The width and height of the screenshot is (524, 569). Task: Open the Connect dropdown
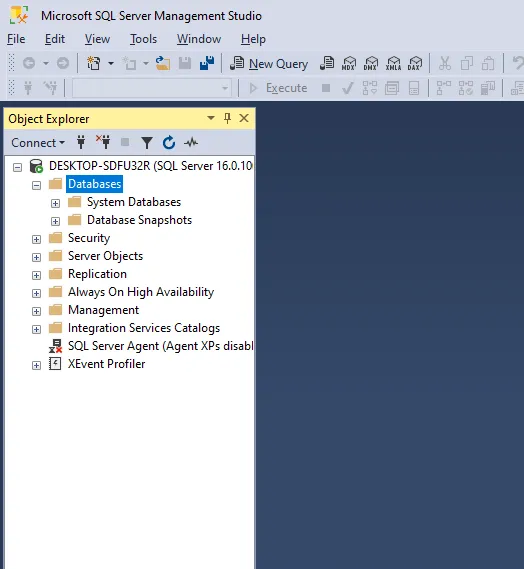(x=38, y=143)
